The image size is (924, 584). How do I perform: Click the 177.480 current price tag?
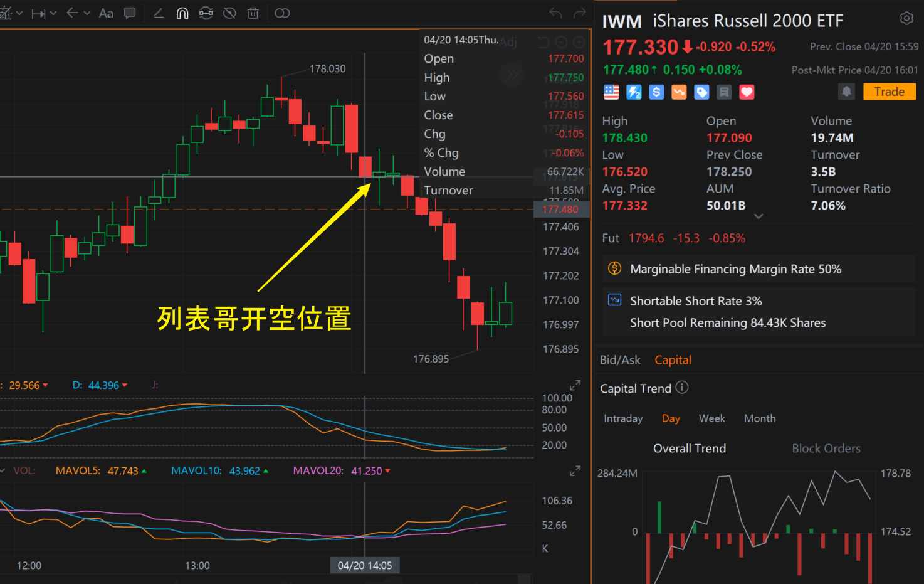[560, 210]
